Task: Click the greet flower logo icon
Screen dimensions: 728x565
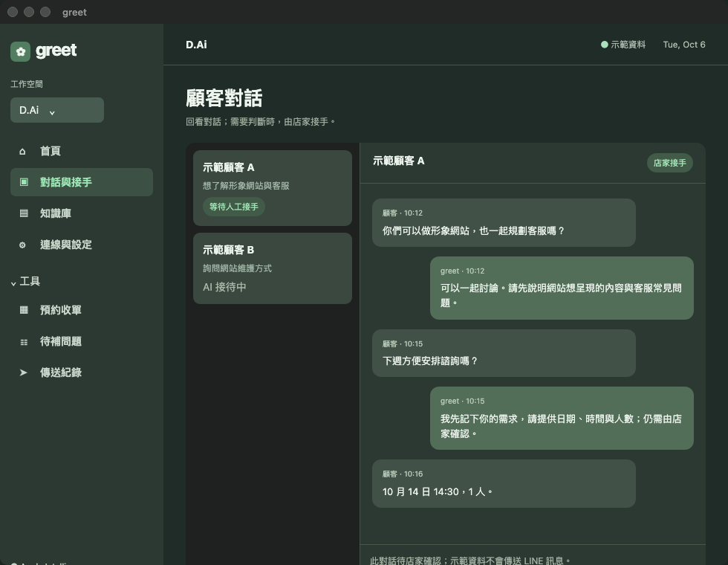Action: click(21, 51)
